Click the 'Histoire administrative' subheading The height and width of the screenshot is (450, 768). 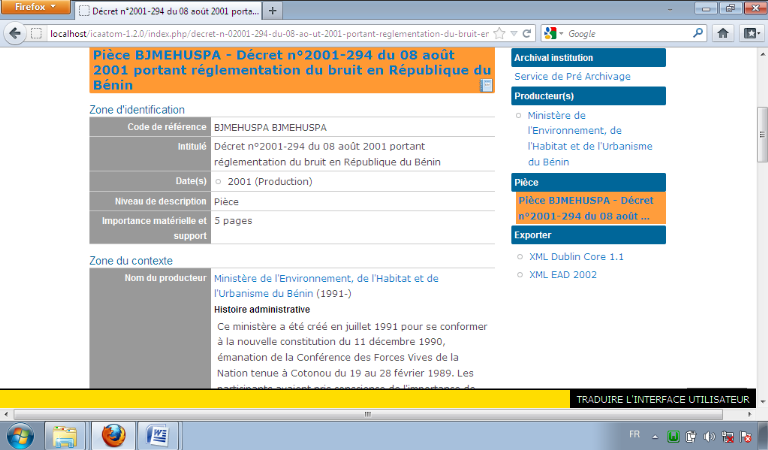point(262,309)
